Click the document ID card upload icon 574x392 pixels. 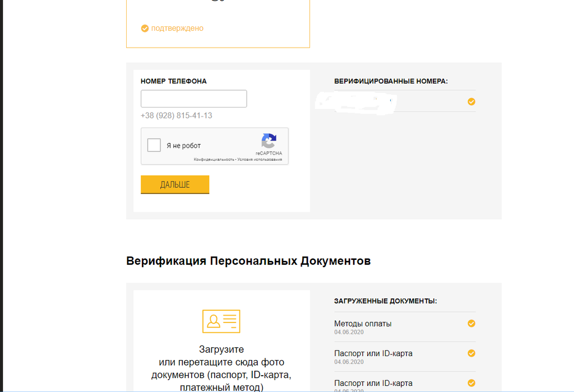(x=221, y=321)
